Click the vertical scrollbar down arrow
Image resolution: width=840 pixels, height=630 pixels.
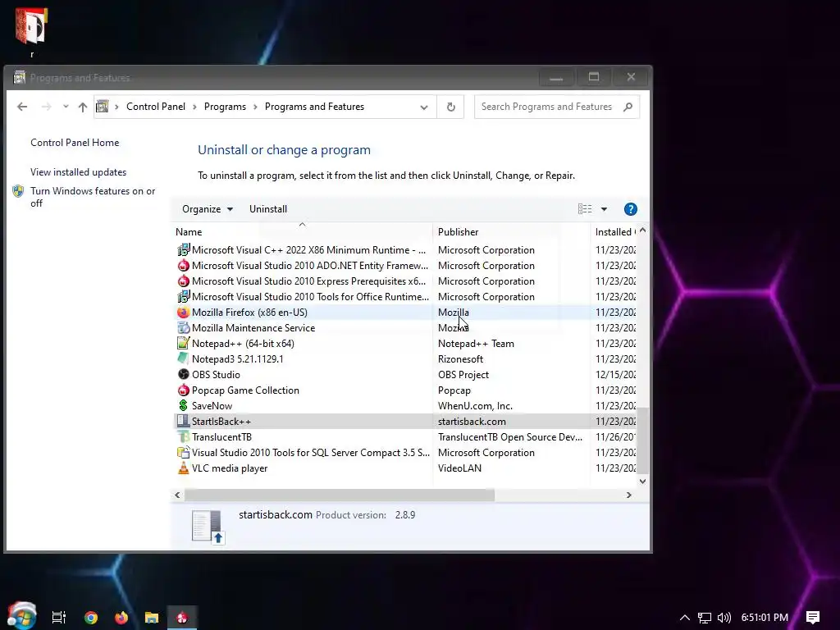[x=643, y=481]
